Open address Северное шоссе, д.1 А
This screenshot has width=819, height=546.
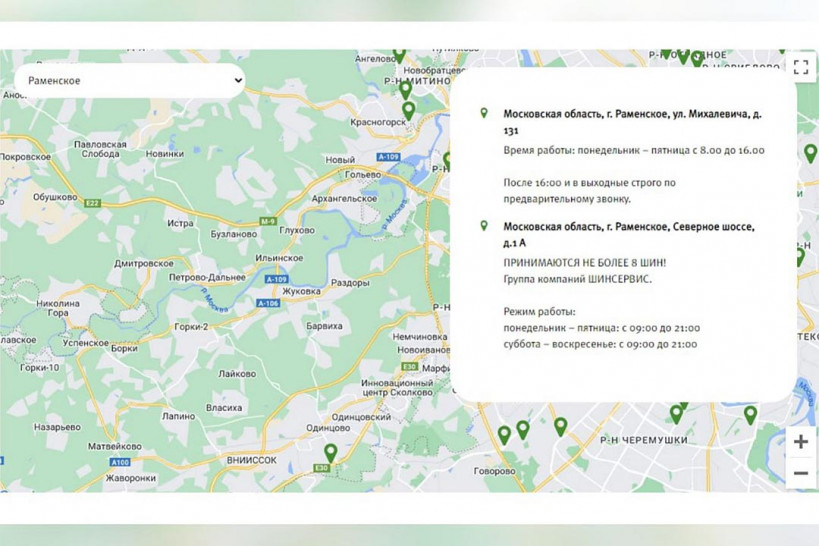[629, 235]
